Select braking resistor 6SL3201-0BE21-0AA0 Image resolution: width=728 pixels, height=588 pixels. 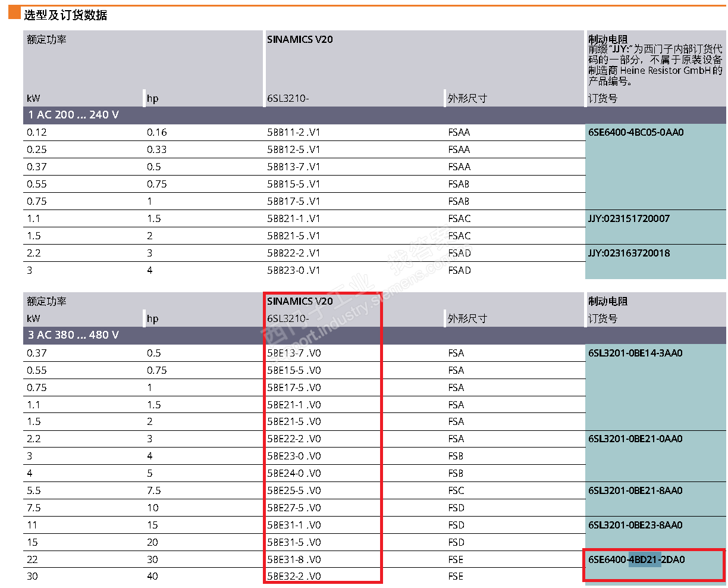[x=635, y=439]
